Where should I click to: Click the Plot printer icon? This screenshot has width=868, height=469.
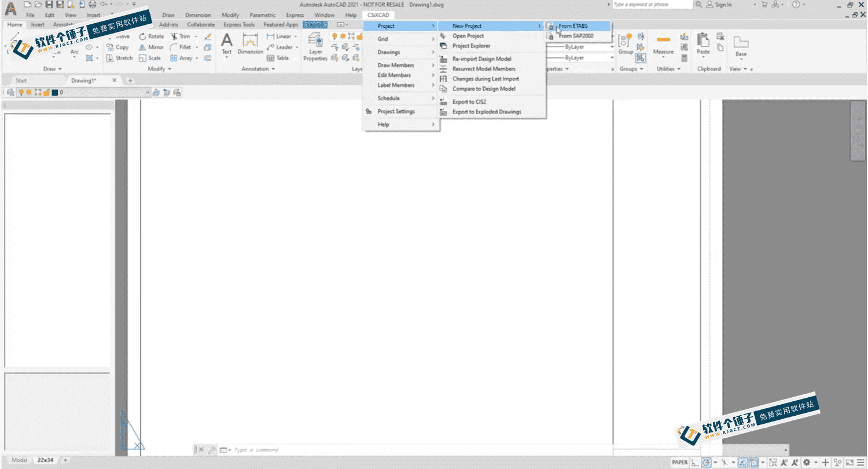tap(92, 5)
